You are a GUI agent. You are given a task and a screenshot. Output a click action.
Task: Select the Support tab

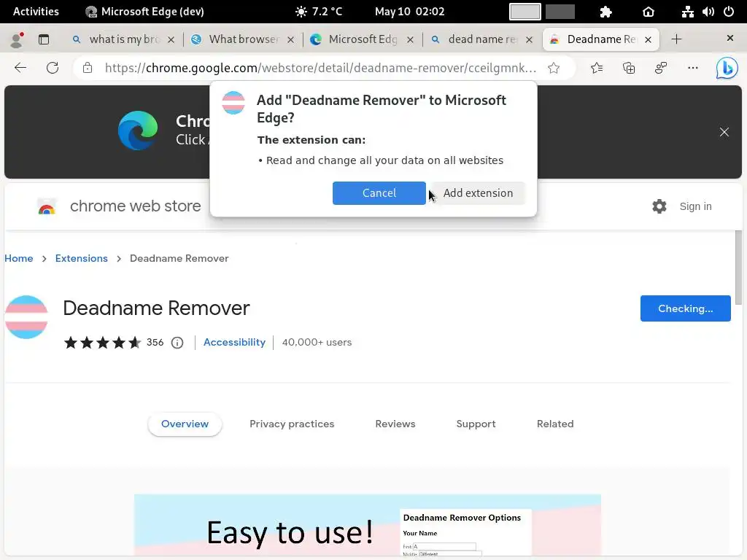[476, 424]
